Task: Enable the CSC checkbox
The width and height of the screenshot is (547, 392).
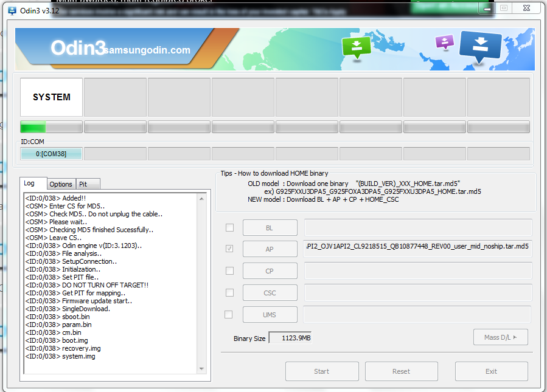Action: click(x=229, y=293)
